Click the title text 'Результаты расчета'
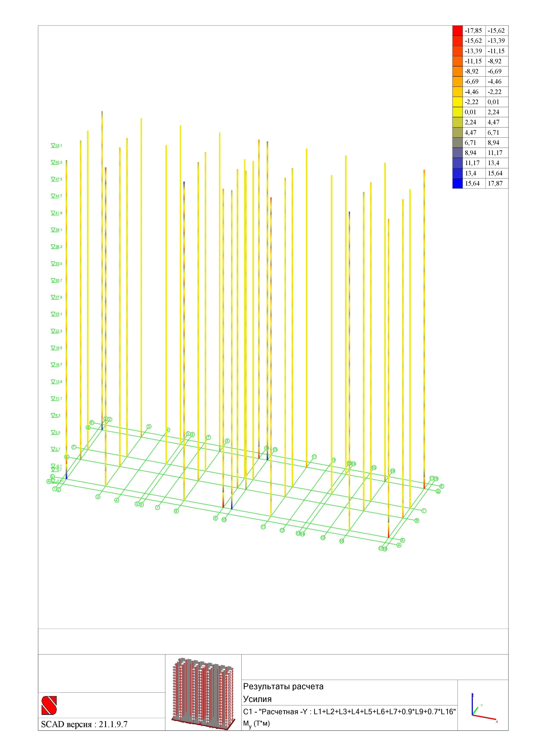The height and width of the screenshot is (756, 534). click(x=283, y=687)
